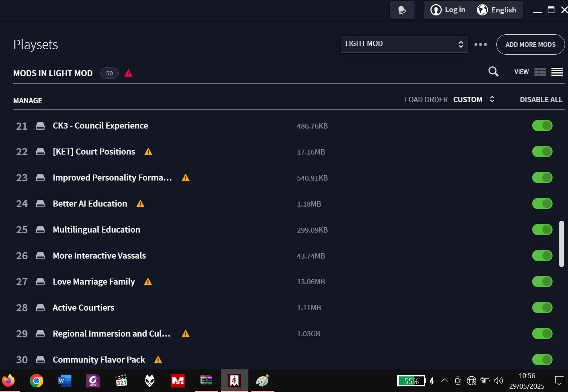Click drive icon for Community Flavor Pack
The image size is (568, 392).
click(x=40, y=360)
